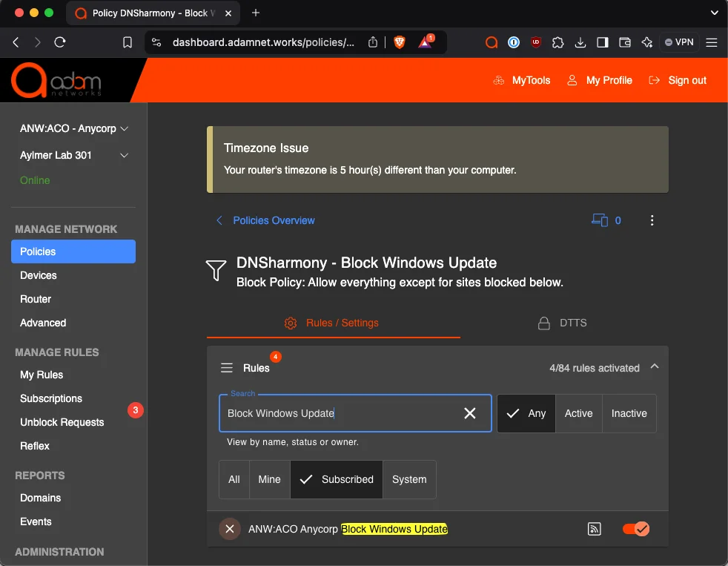
Task: Open MyTools in the header
Action: click(x=522, y=80)
